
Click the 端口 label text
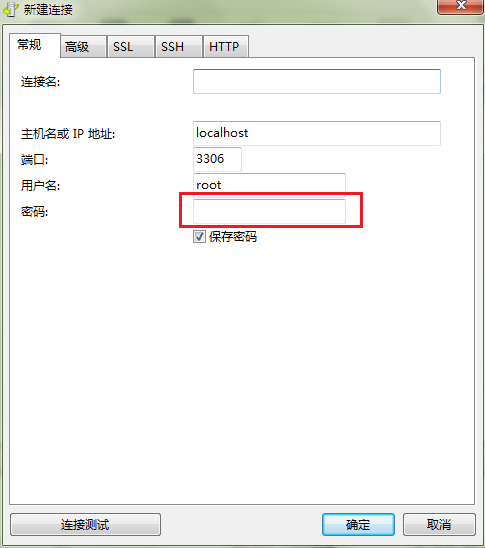pyautogui.click(x=34, y=160)
